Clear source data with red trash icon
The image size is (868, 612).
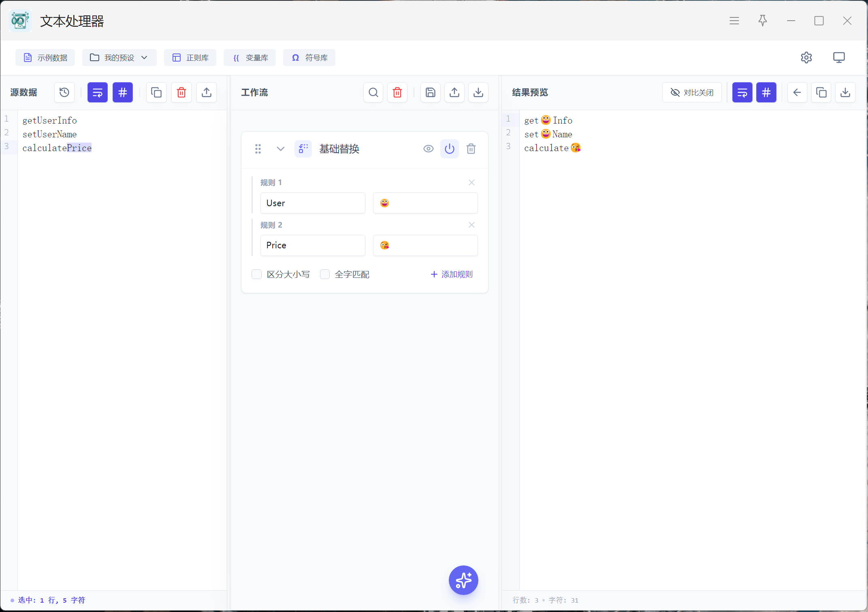pos(181,92)
